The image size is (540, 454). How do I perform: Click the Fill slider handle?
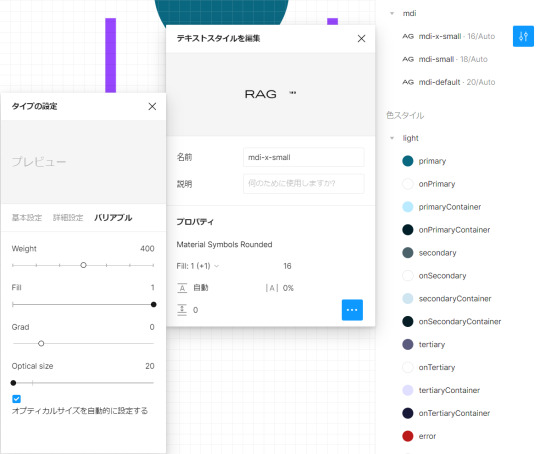[x=154, y=305]
